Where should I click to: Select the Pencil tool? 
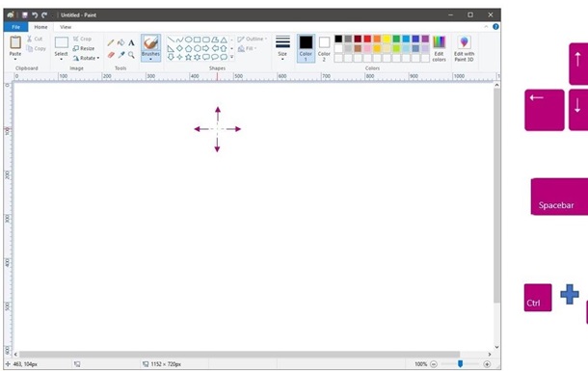tap(111, 42)
